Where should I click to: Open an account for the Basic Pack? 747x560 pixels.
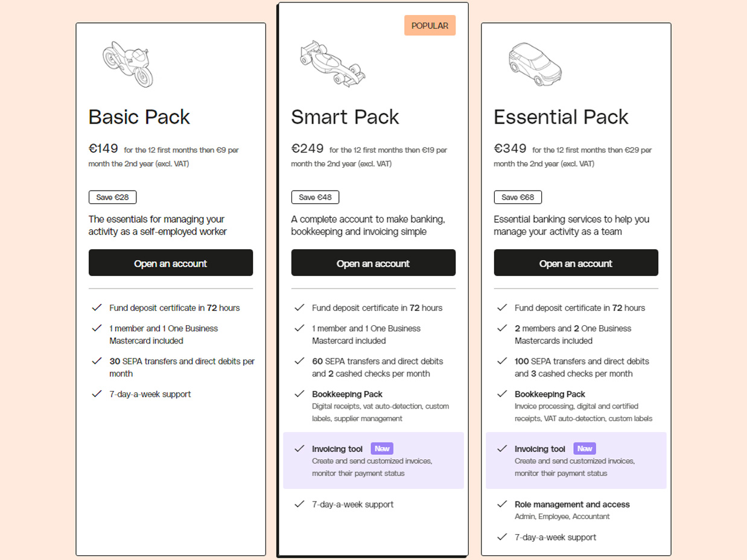pos(171,263)
